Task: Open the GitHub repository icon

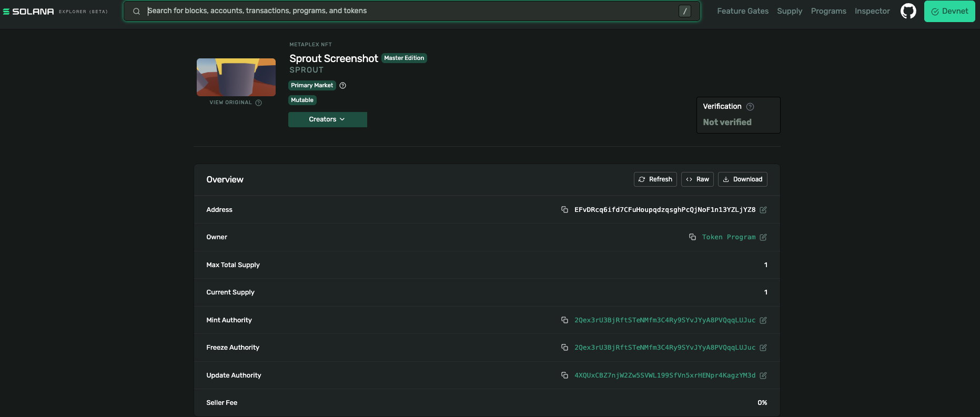Action: tap(908, 11)
